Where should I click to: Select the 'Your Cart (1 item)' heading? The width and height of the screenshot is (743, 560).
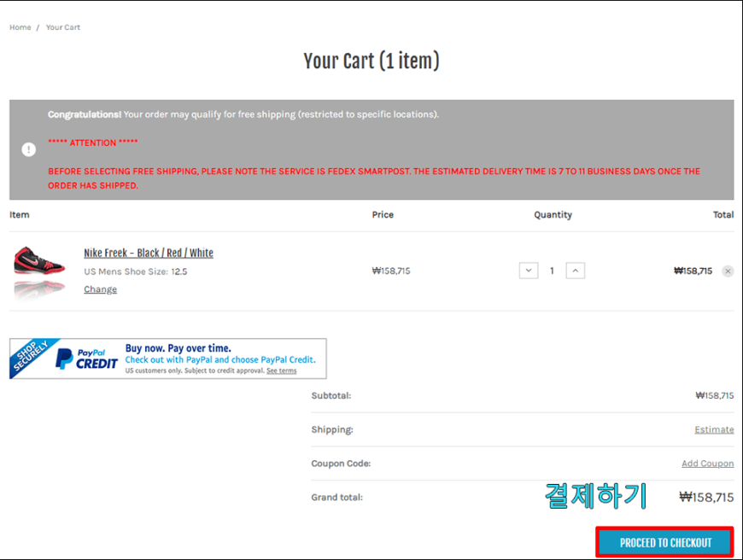point(371,61)
